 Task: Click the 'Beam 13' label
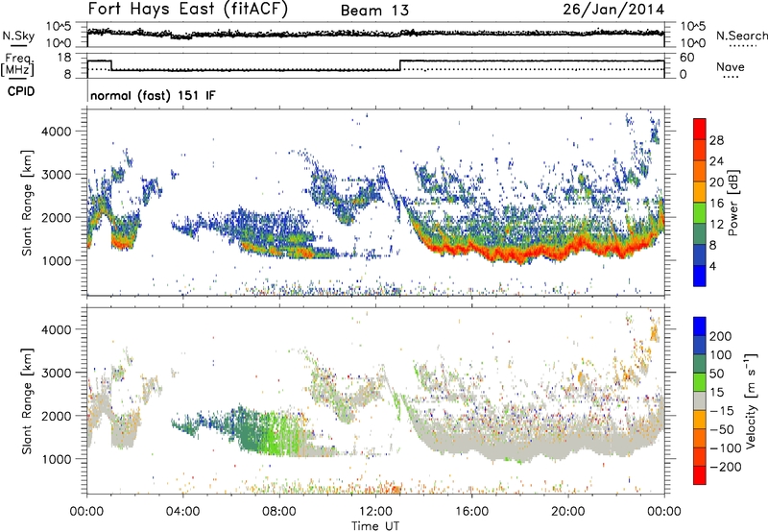(x=374, y=11)
